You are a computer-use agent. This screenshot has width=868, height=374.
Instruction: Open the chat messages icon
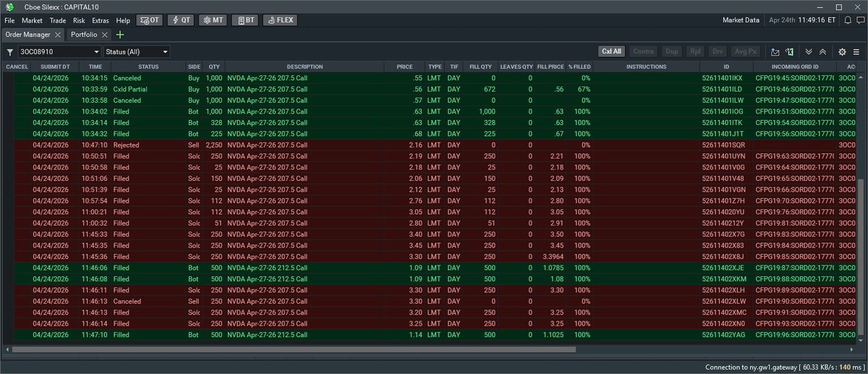pos(859,20)
